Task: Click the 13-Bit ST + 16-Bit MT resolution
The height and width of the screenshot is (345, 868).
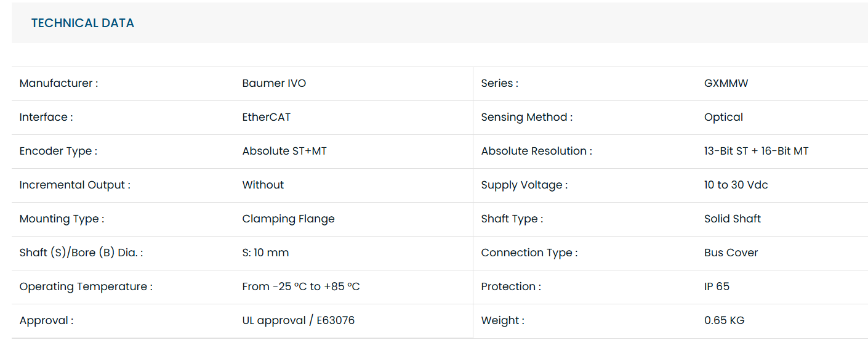Action: 756,152
